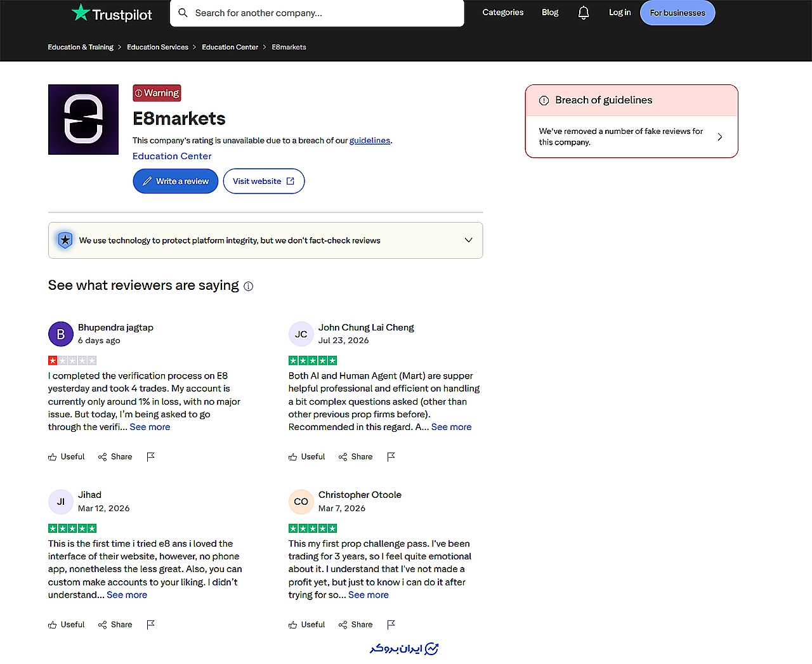This screenshot has width=812, height=664.
Task: Expand John Chung's review with See more
Action: [x=452, y=427]
